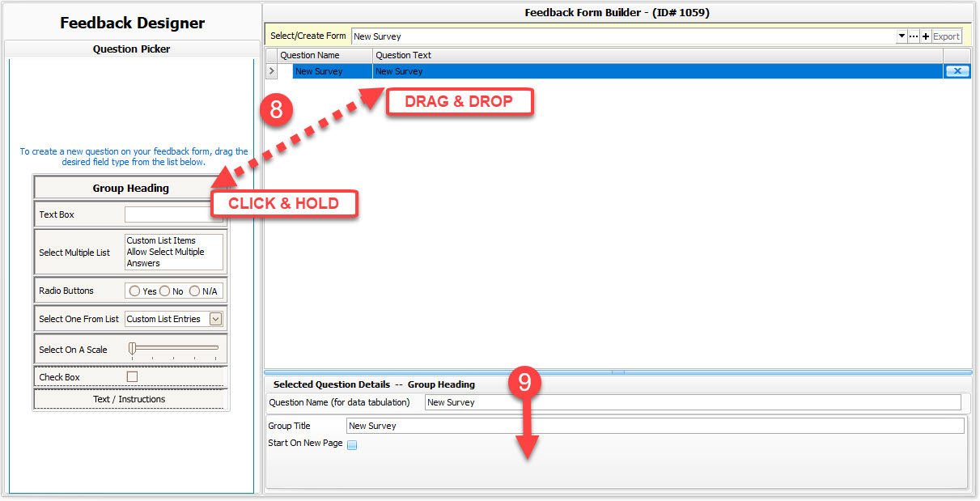Screen dimensions: 980x501
Task: Open the Select/Create Form dropdown arrow
Action: pos(902,36)
